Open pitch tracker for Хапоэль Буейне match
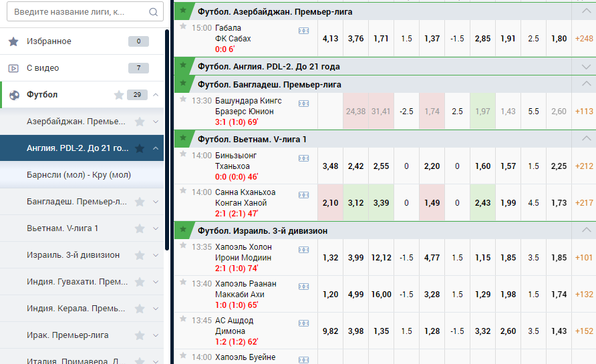Viewport: 596px width, 364px height. (304, 359)
